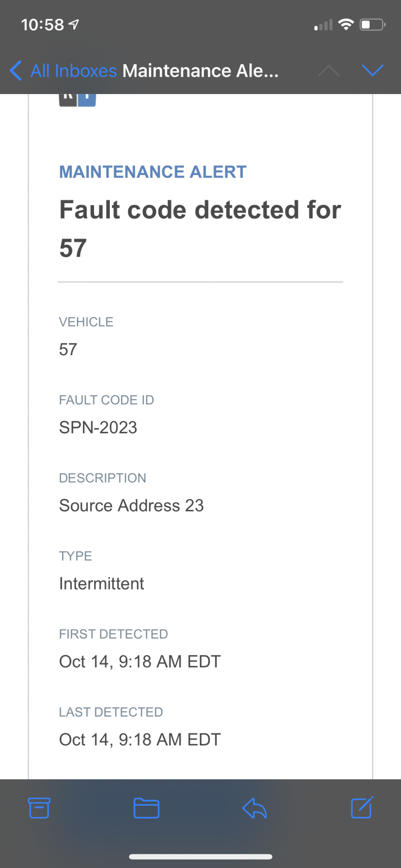Tap the date under FIRST DETECTED

click(140, 662)
